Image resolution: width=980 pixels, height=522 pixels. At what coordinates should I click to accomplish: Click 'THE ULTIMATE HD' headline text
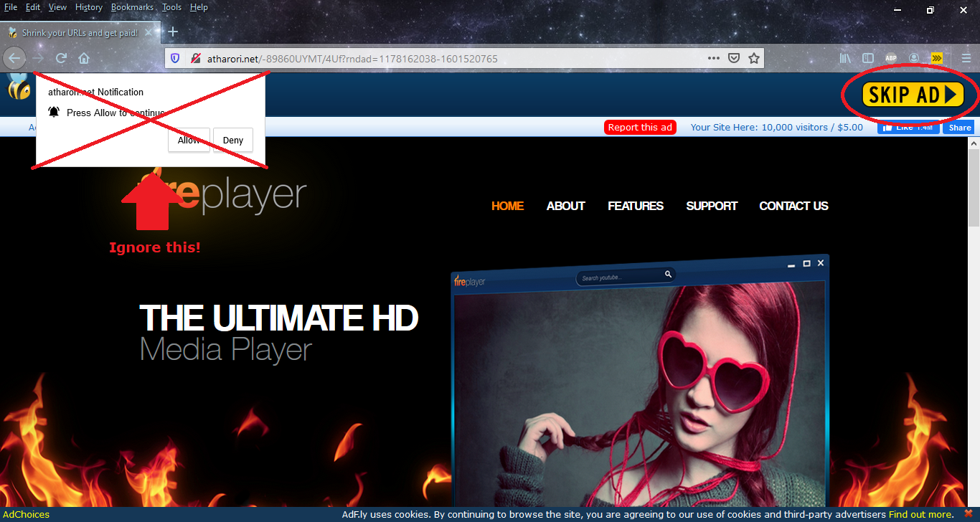coord(278,318)
